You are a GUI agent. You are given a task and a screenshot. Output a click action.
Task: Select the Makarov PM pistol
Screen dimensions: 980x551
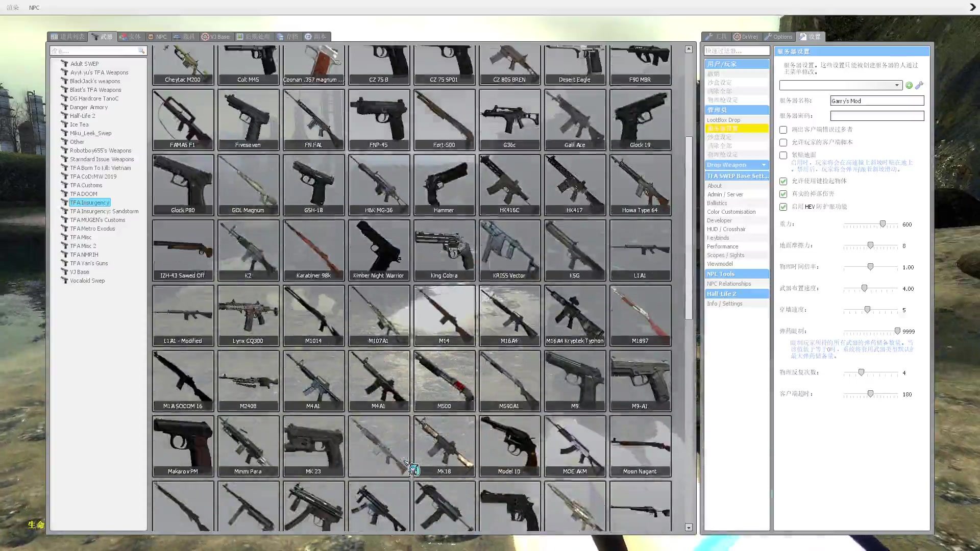[183, 446]
